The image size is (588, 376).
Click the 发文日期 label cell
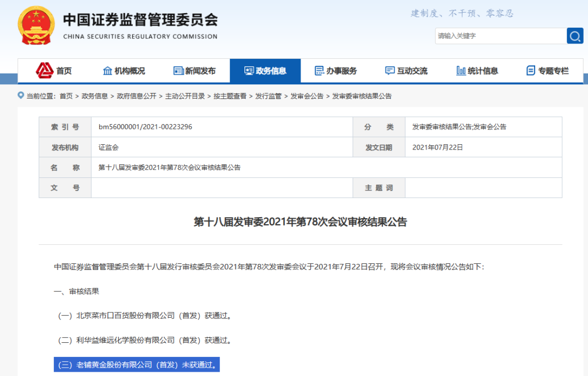(x=379, y=147)
